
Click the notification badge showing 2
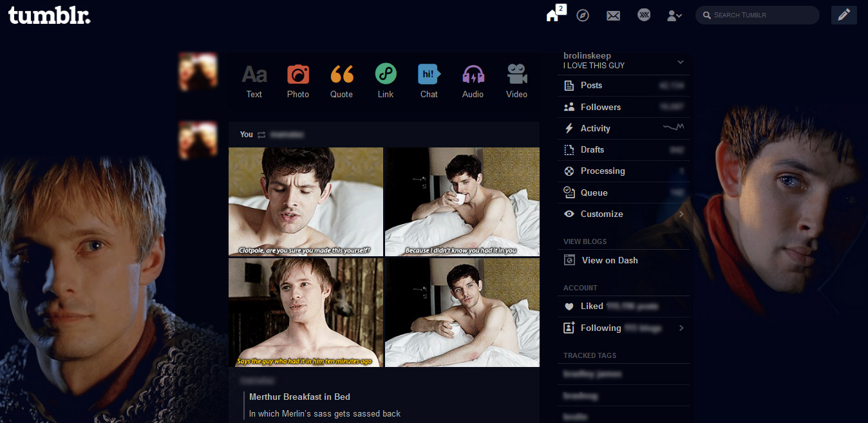(561, 8)
